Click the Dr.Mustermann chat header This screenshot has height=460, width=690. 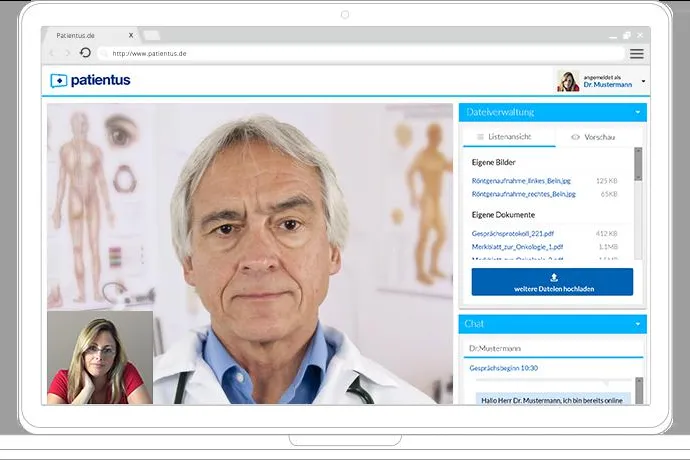coord(495,348)
